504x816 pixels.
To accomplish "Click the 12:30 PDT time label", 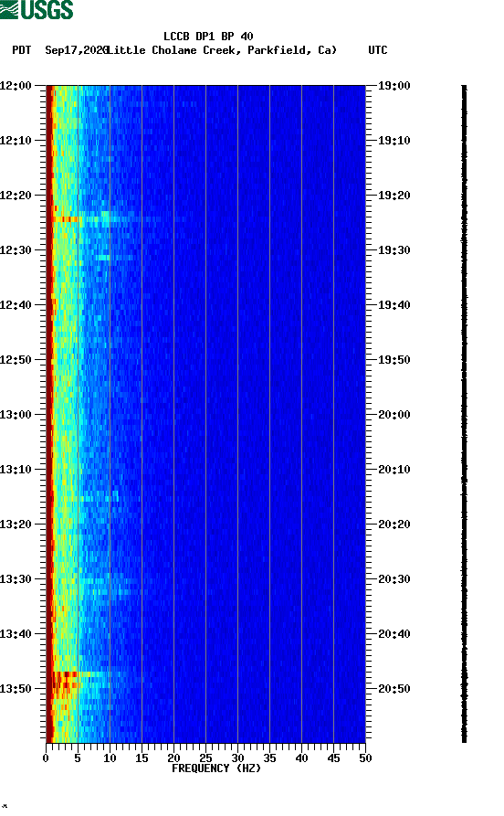I will [x=16, y=249].
